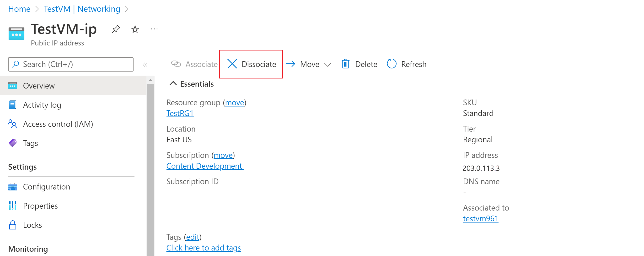Go to TestVM | Networking breadcrumb
This screenshot has height=256, width=644.
pos(82,9)
